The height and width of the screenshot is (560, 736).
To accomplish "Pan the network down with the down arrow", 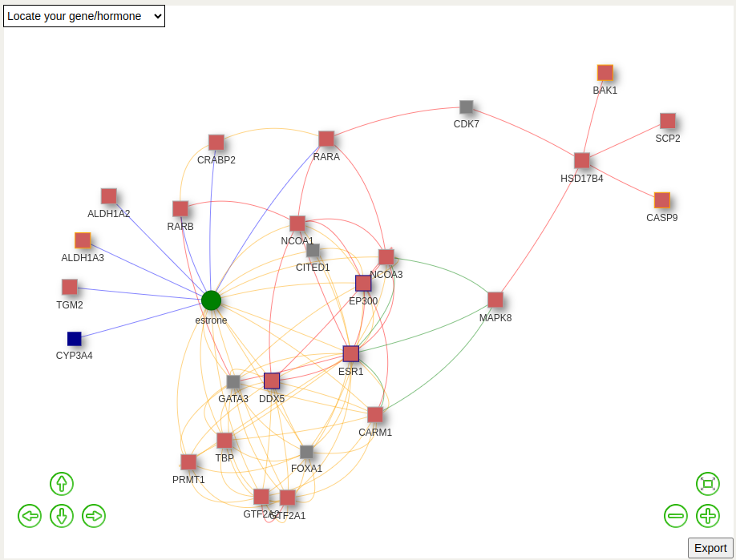I will [62, 516].
